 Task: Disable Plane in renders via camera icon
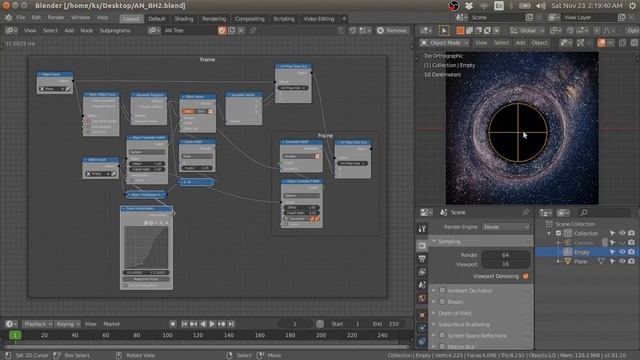[631, 261]
